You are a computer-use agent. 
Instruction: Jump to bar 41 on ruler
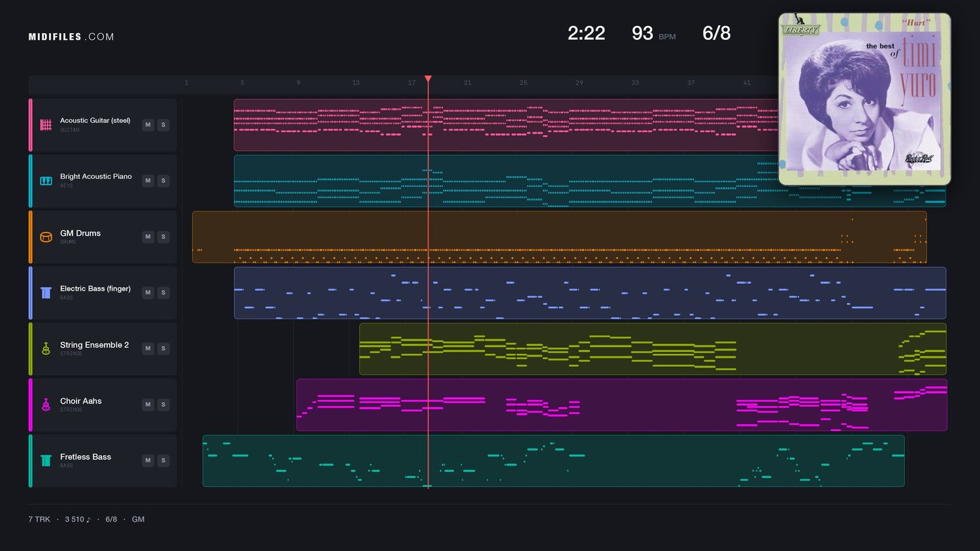pyautogui.click(x=747, y=83)
